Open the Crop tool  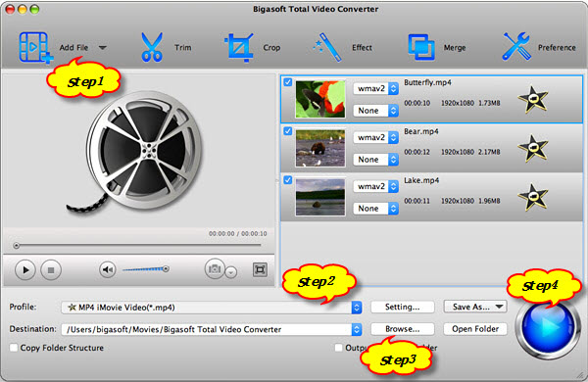(239, 48)
